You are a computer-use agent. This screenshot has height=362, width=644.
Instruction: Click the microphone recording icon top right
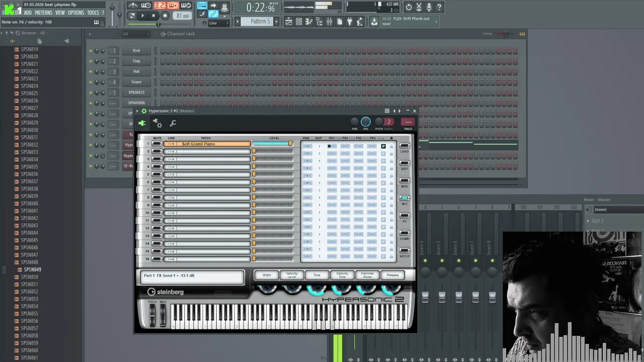(x=429, y=7)
